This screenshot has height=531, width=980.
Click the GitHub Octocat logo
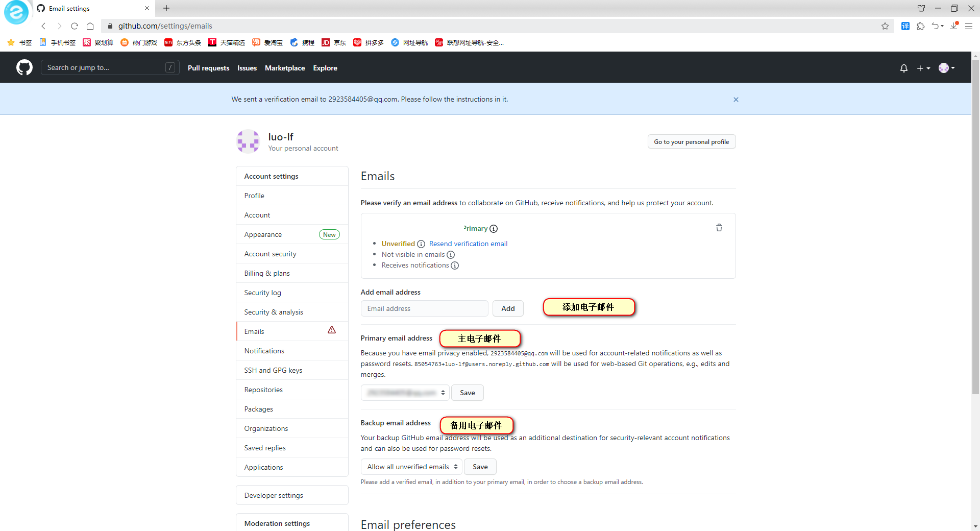pyautogui.click(x=24, y=67)
